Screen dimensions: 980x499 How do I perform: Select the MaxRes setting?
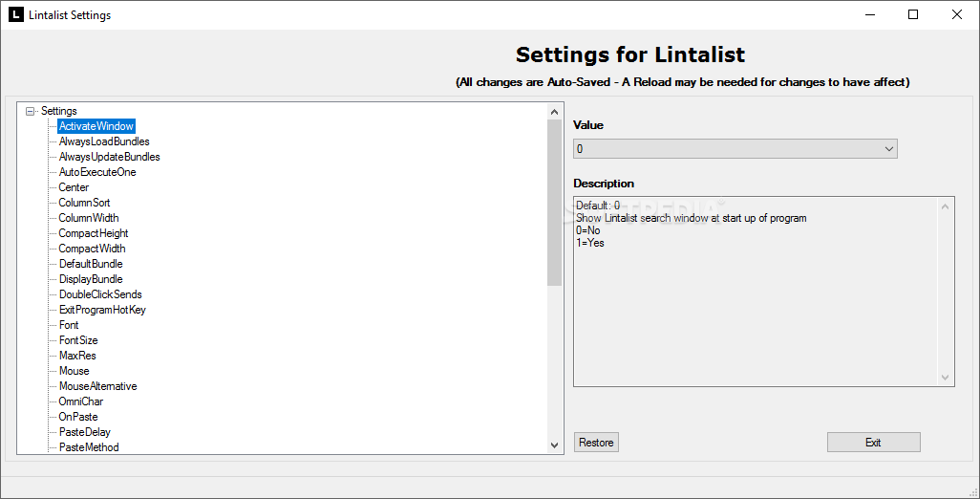pos(77,356)
